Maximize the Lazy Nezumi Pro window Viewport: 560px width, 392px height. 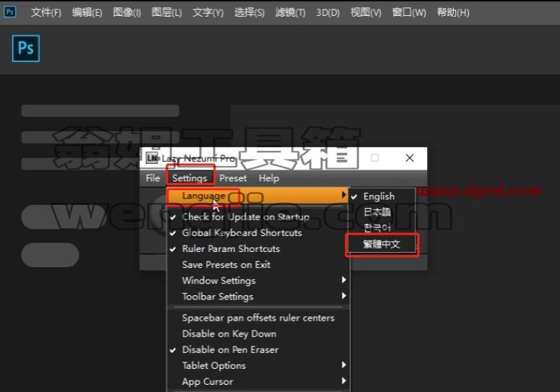click(x=374, y=158)
